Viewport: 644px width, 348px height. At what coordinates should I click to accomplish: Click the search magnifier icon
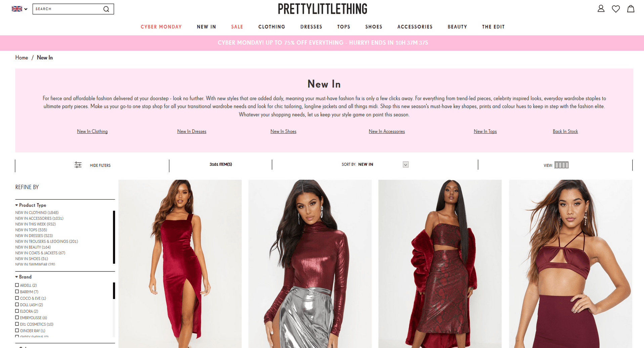(106, 9)
